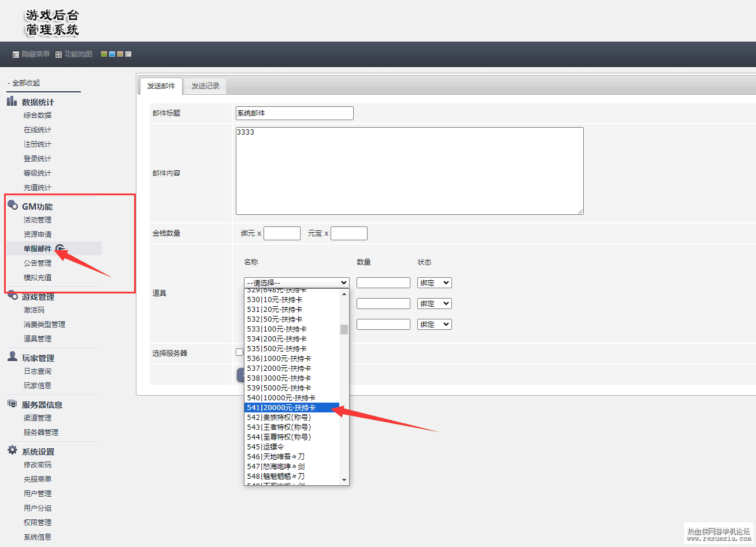Image resolution: width=756 pixels, height=547 pixels.
Task: Open the 绑定 status dropdown in the first item row
Action: click(434, 282)
